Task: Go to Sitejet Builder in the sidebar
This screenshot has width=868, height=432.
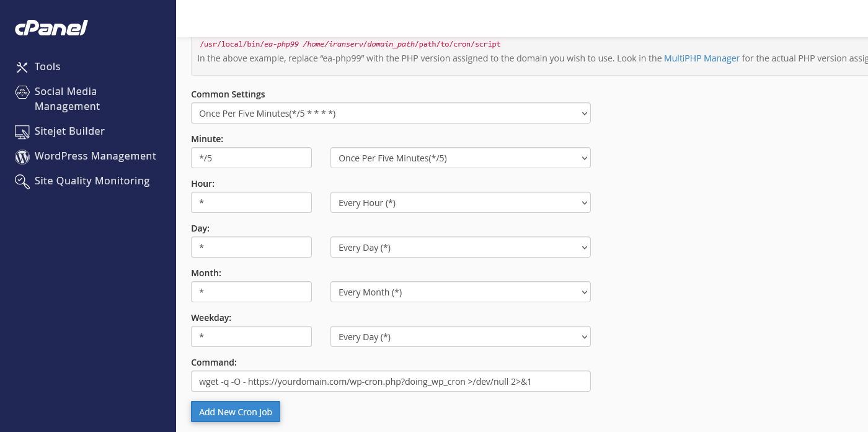Action: pyautogui.click(x=69, y=132)
